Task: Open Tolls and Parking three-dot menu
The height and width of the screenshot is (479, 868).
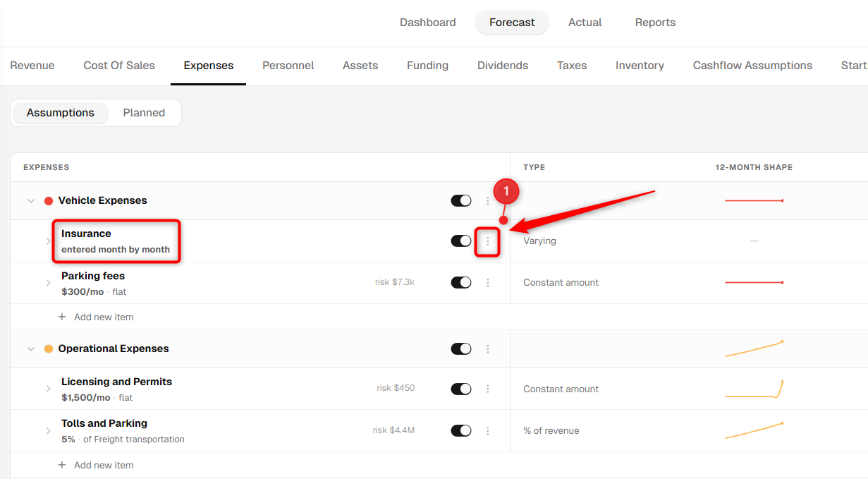Action: tap(487, 430)
